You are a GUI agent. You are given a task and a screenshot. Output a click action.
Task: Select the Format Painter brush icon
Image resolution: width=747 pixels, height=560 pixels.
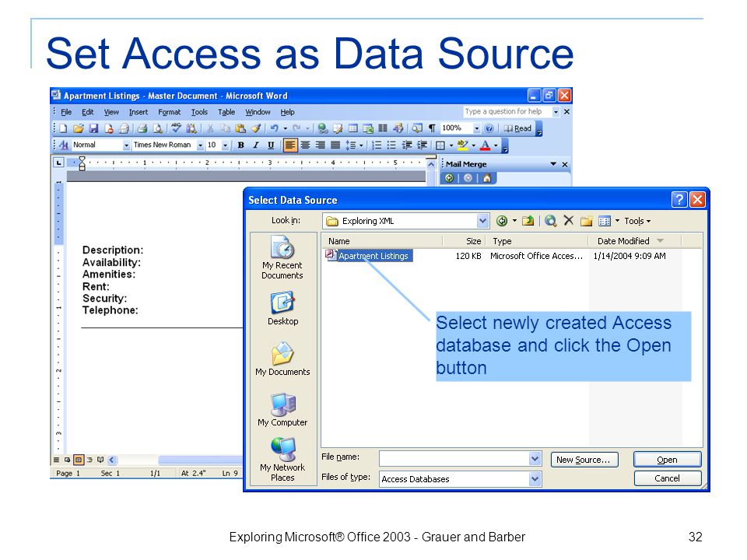coord(256,128)
